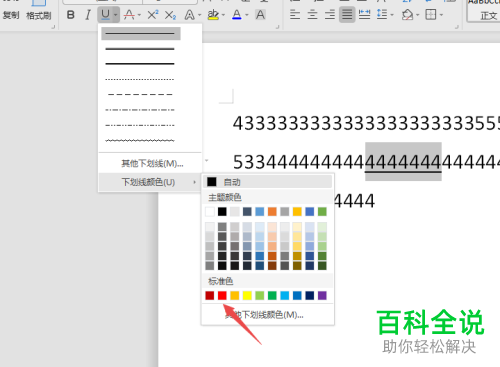Pick the theme white swatch in top row

210,211
